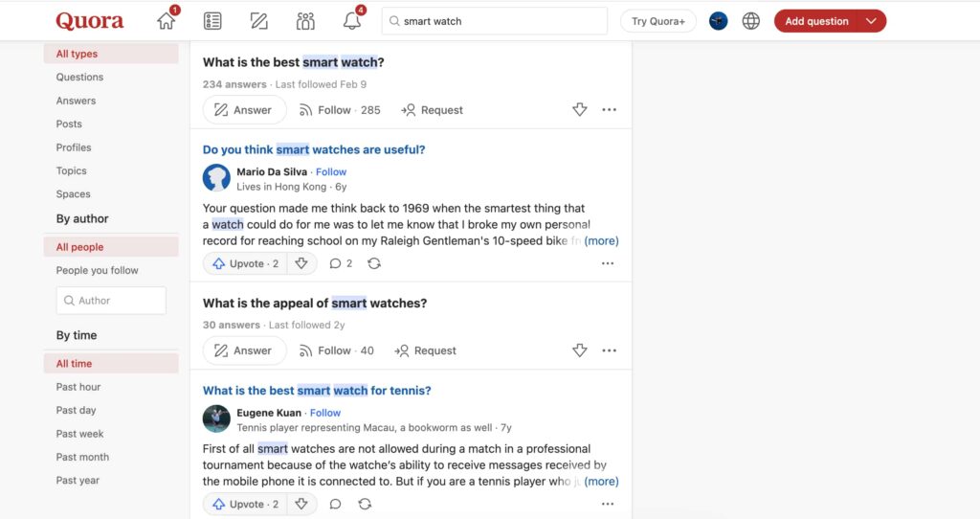This screenshot has width=980, height=519.
Task: Open the Notifications bell icon
Action: tap(352, 21)
